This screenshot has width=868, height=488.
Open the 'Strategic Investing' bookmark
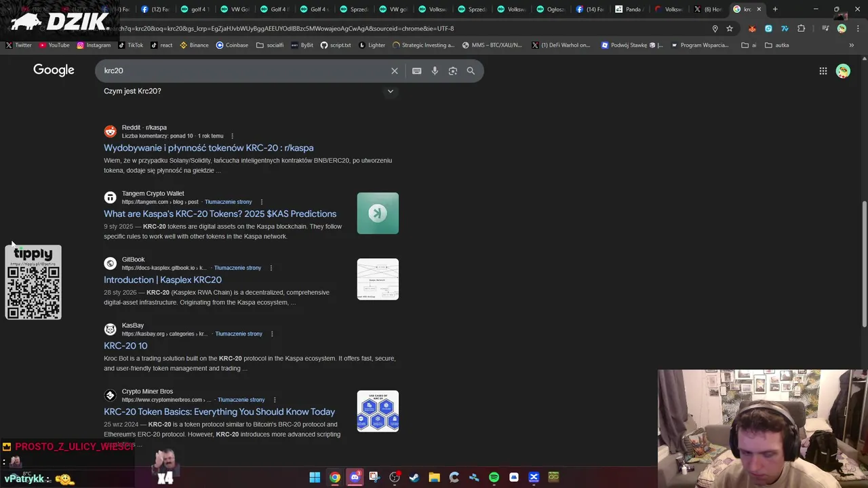pyautogui.click(x=422, y=45)
